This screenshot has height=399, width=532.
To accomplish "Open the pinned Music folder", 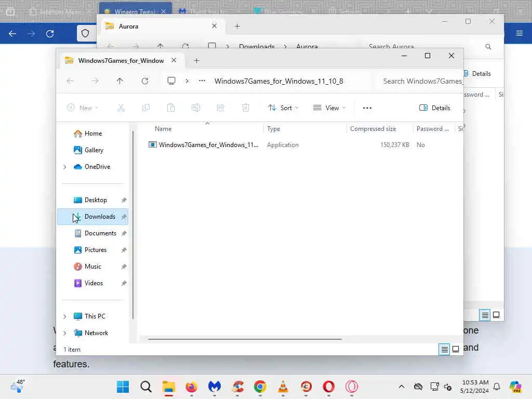I will coord(92,267).
